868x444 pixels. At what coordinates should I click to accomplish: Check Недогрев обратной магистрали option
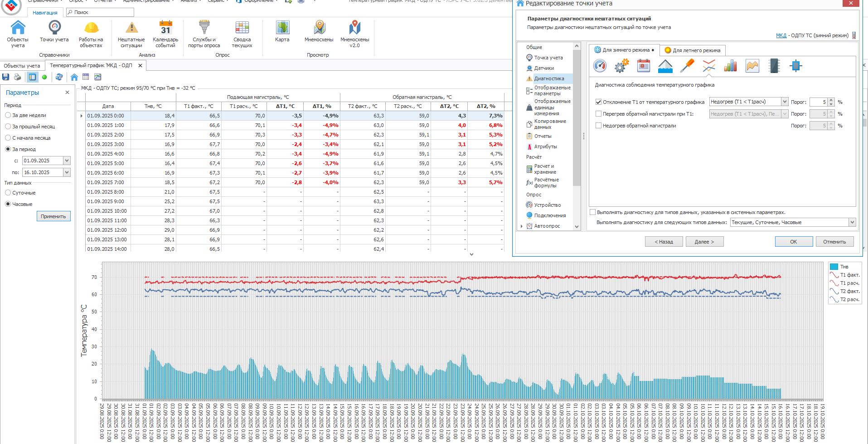(598, 126)
